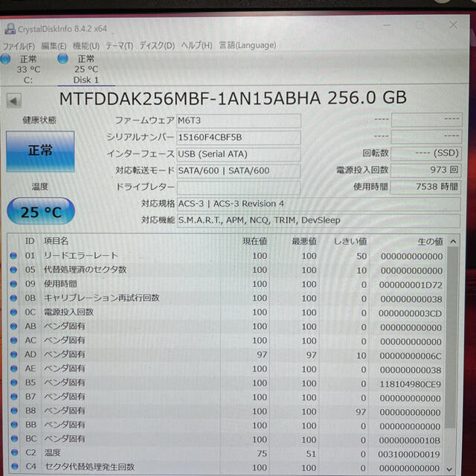Click scroll down arrow of SMART list
The height and width of the screenshot is (476, 476).
[450, 469]
